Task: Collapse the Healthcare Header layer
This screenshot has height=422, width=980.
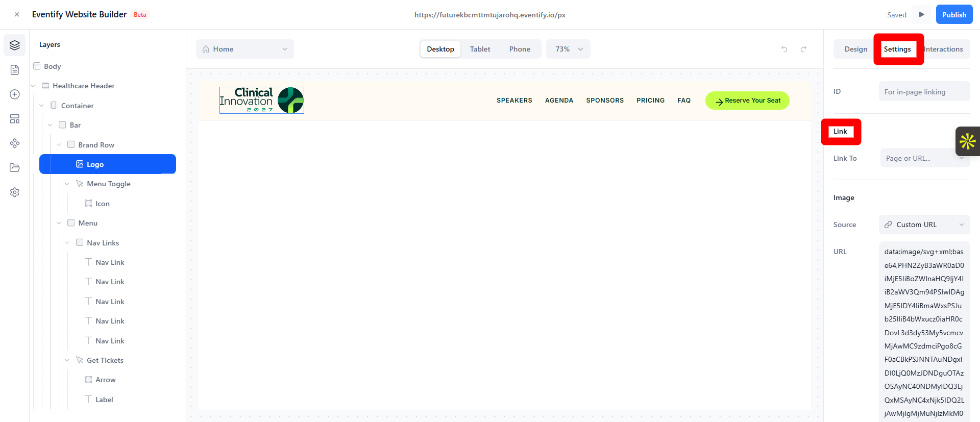Action: pos(33,86)
